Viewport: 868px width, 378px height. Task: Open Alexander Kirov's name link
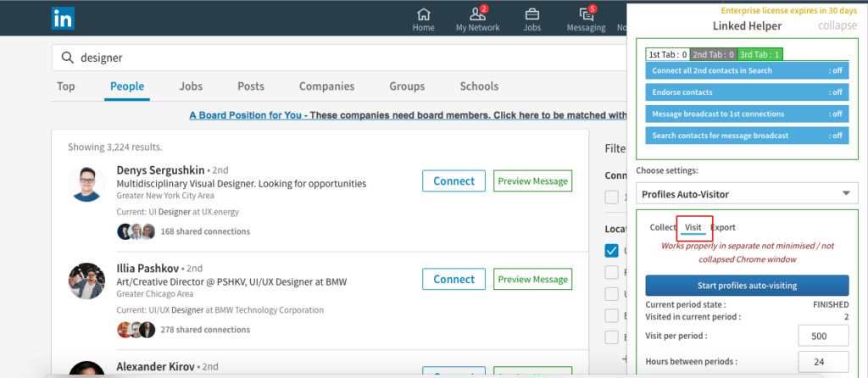[x=156, y=366]
